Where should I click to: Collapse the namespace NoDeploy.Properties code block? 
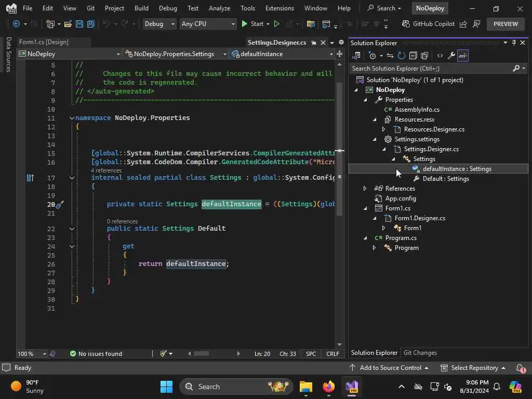72,118
